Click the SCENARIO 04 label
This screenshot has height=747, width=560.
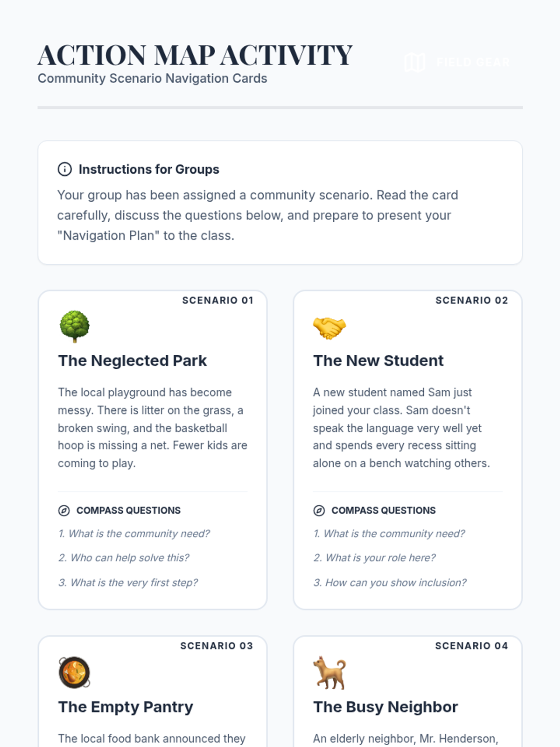(x=471, y=646)
